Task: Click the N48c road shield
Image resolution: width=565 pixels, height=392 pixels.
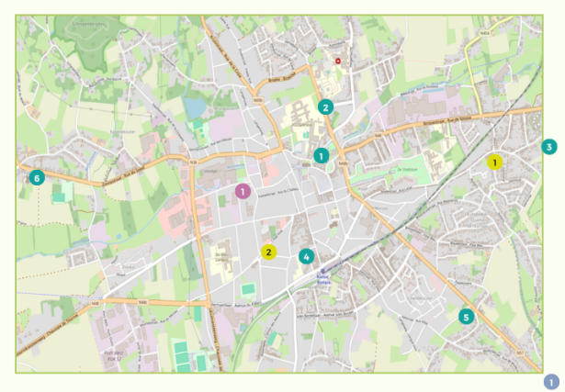Action: coord(142,302)
